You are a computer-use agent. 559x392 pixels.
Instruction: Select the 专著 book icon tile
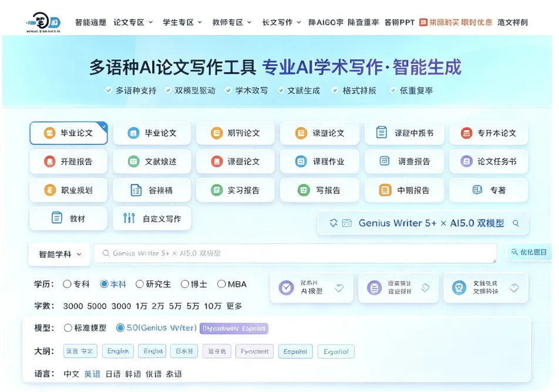[489, 190]
